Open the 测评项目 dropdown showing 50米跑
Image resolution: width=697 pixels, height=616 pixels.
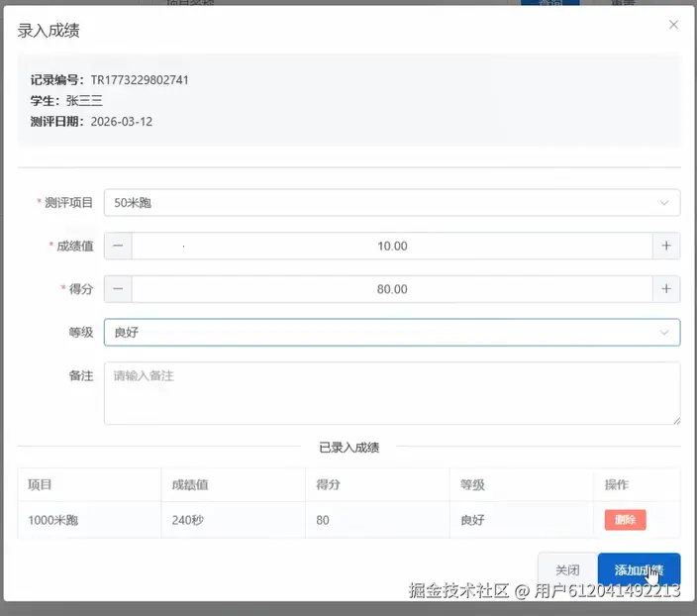click(x=392, y=203)
